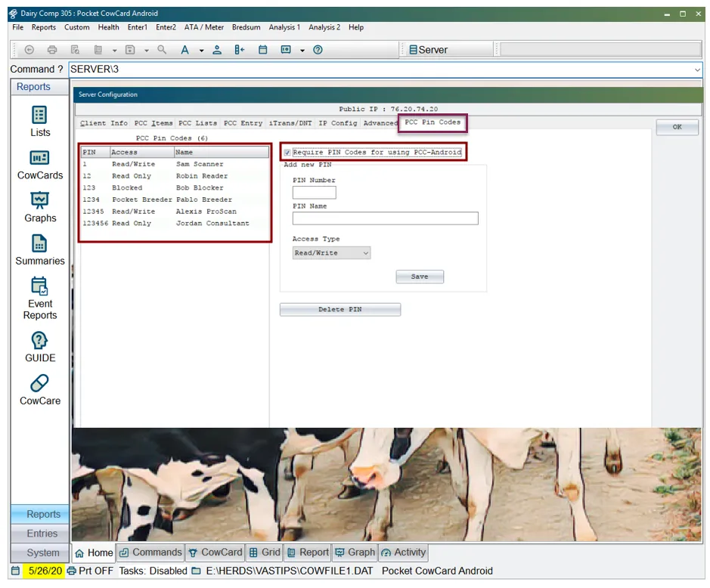The width and height of the screenshot is (710, 588).
Task: Open the Summaries sidebar icon
Action: 40,250
